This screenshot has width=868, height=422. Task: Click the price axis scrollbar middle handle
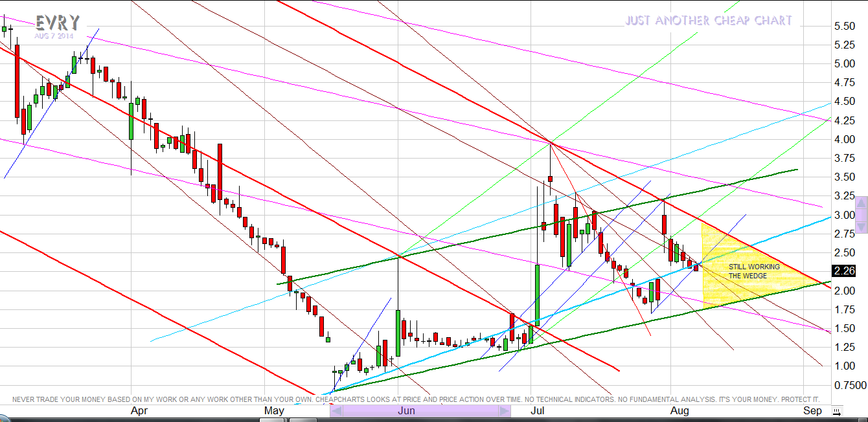click(861, 215)
